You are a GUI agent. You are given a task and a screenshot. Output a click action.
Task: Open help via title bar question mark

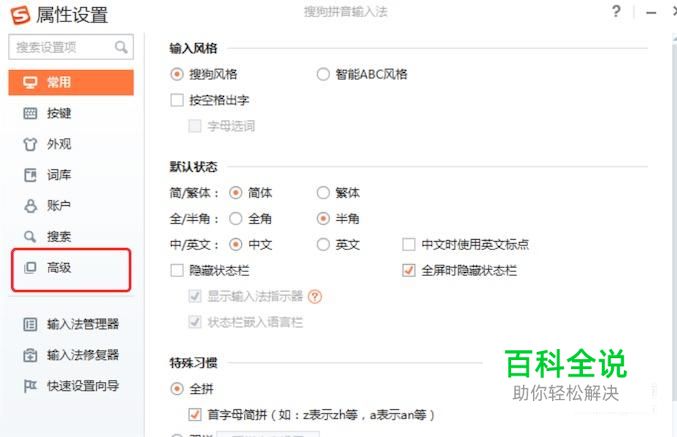coord(616,11)
